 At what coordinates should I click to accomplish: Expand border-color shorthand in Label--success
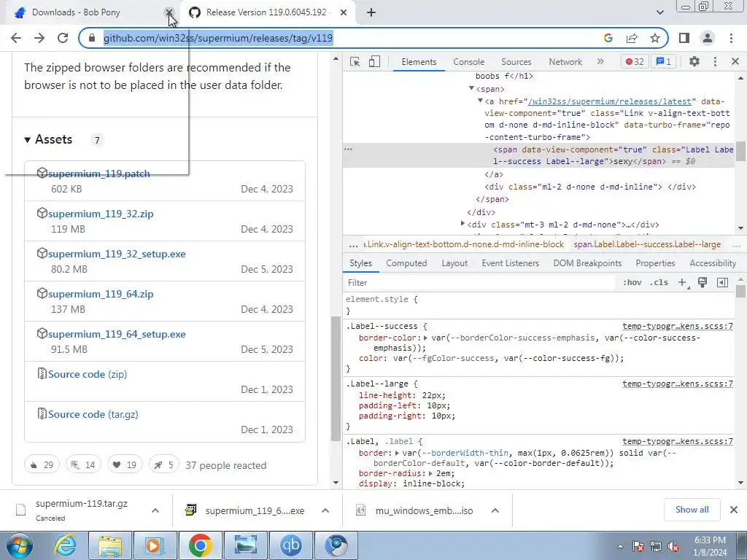pos(425,338)
